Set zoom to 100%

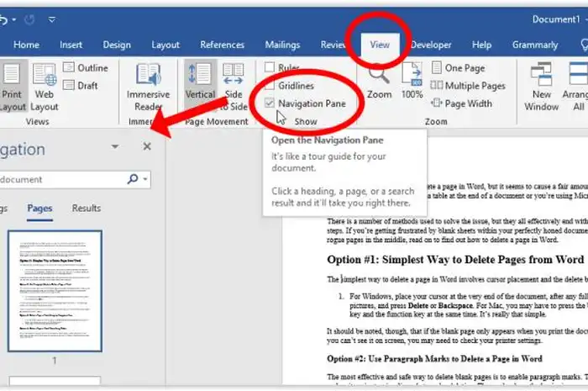click(412, 81)
